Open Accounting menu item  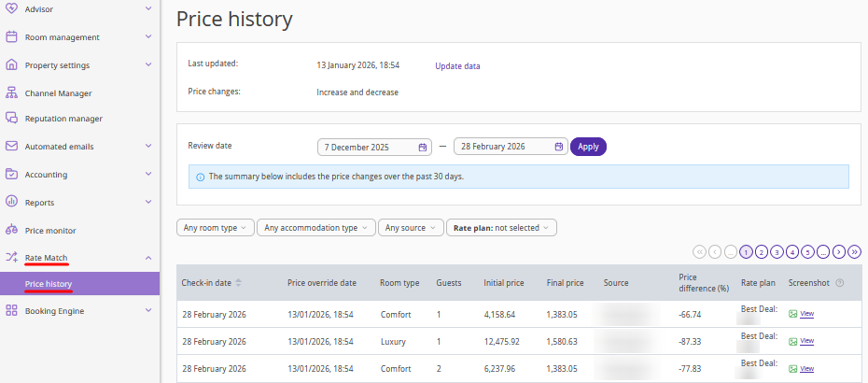coord(46,175)
